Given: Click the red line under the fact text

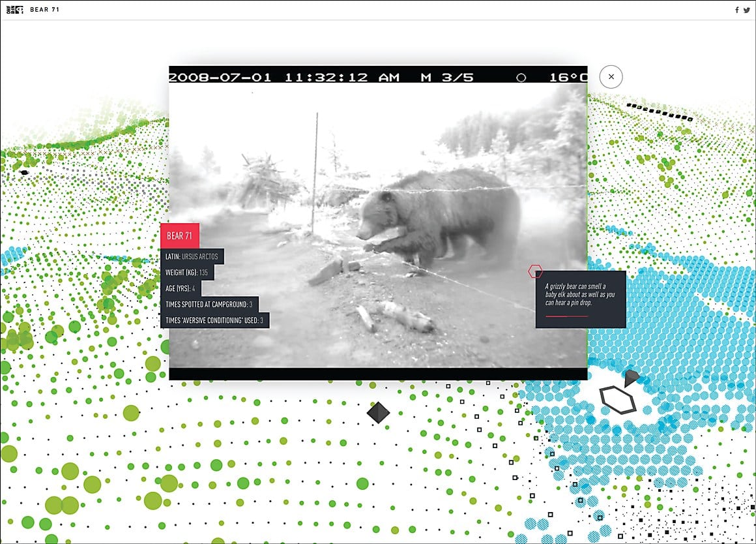Looking at the screenshot, I should [x=566, y=316].
